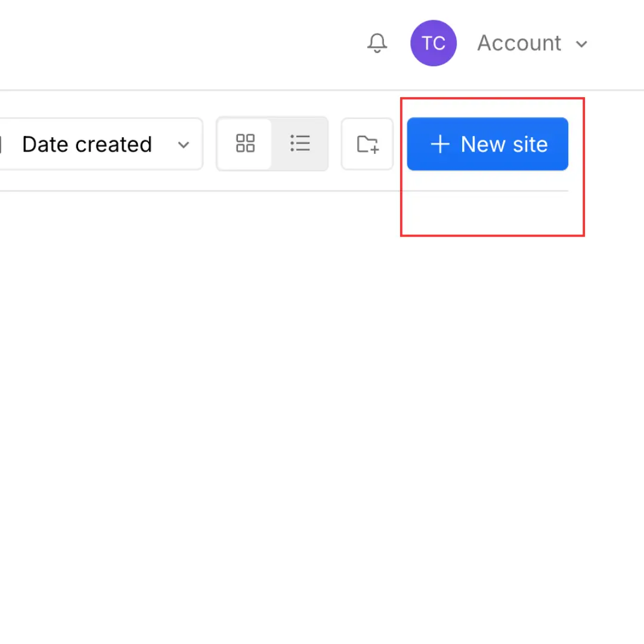This screenshot has width=644, height=644.
Task: Switch to list view
Action: 300,144
